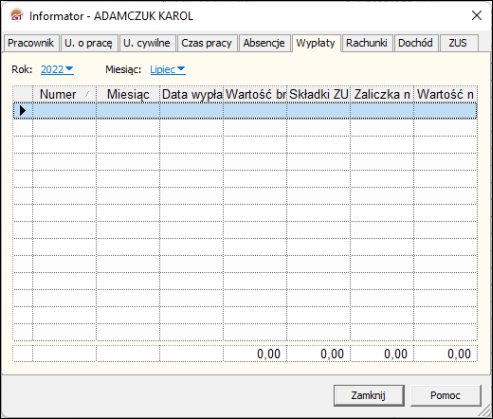Viewport: 493px width, 419px height.
Task: Click the Data wypłaty column header
Action: coord(192,94)
